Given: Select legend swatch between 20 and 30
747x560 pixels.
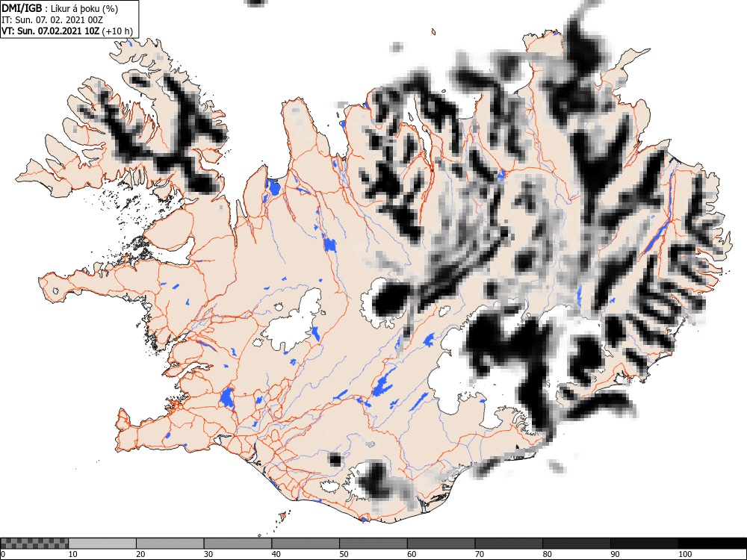Looking at the screenshot, I should click(170, 544).
